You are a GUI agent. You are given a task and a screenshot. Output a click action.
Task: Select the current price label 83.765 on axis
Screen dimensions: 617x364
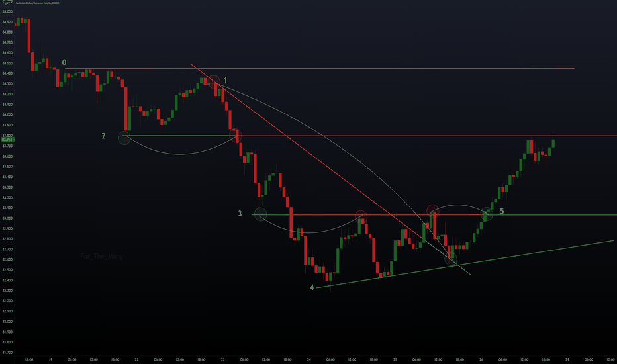click(7, 140)
